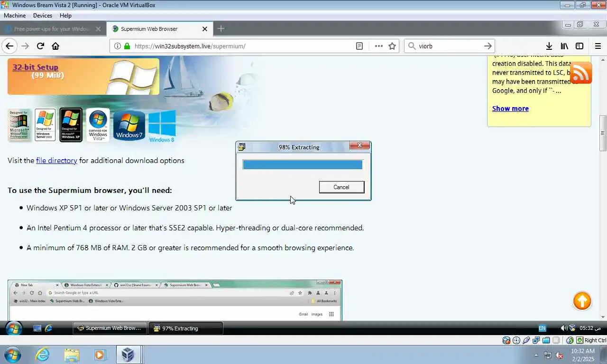Click the Supermium browser screenshot image
The height and width of the screenshot is (364, 607).
point(175,300)
